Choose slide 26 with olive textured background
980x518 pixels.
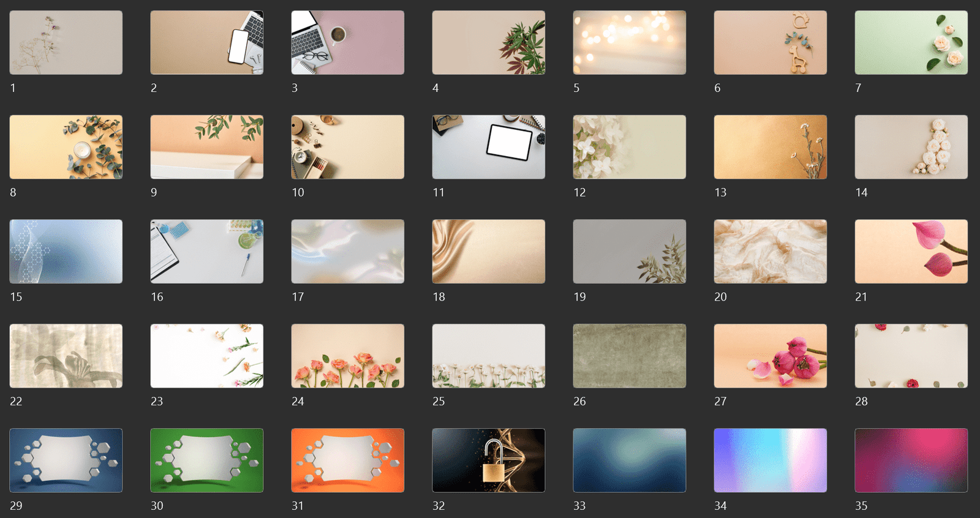630,356
